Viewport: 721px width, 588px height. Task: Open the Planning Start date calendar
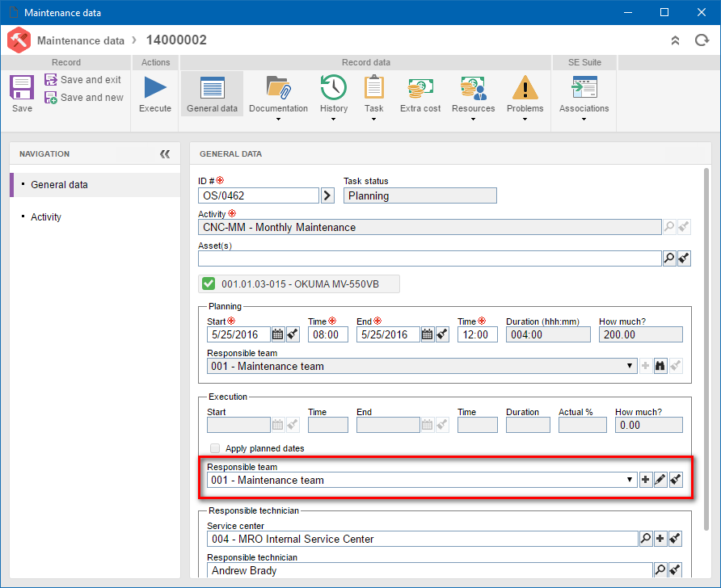coord(278,334)
